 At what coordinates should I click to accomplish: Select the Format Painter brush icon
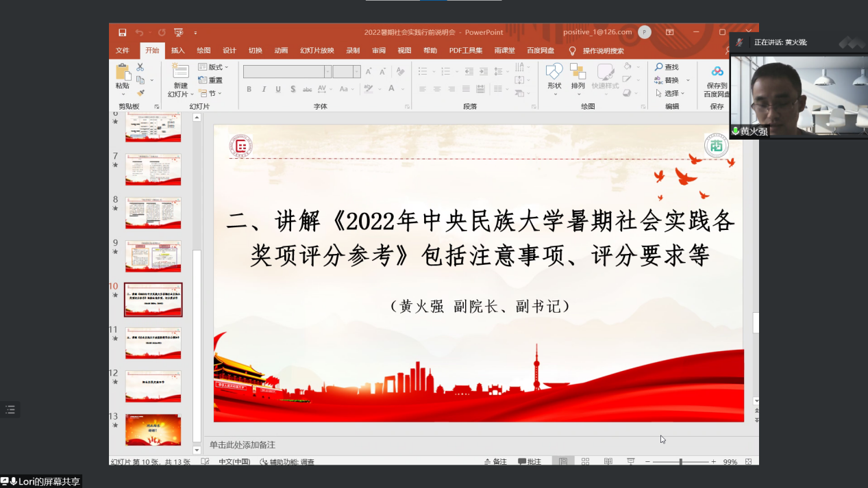pyautogui.click(x=140, y=93)
